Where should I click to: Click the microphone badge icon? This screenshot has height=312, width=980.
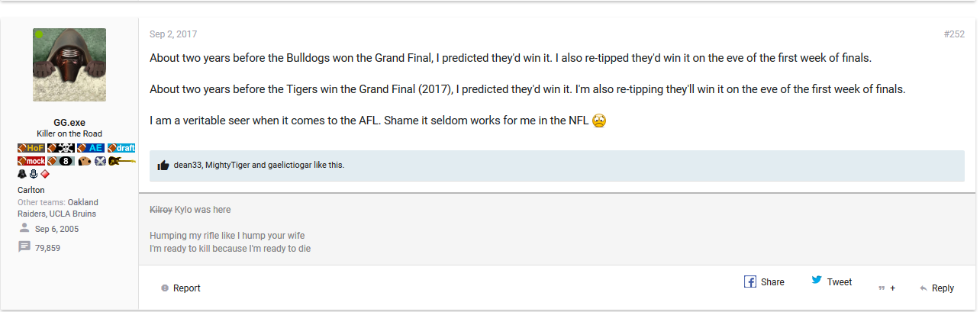click(x=34, y=174)
